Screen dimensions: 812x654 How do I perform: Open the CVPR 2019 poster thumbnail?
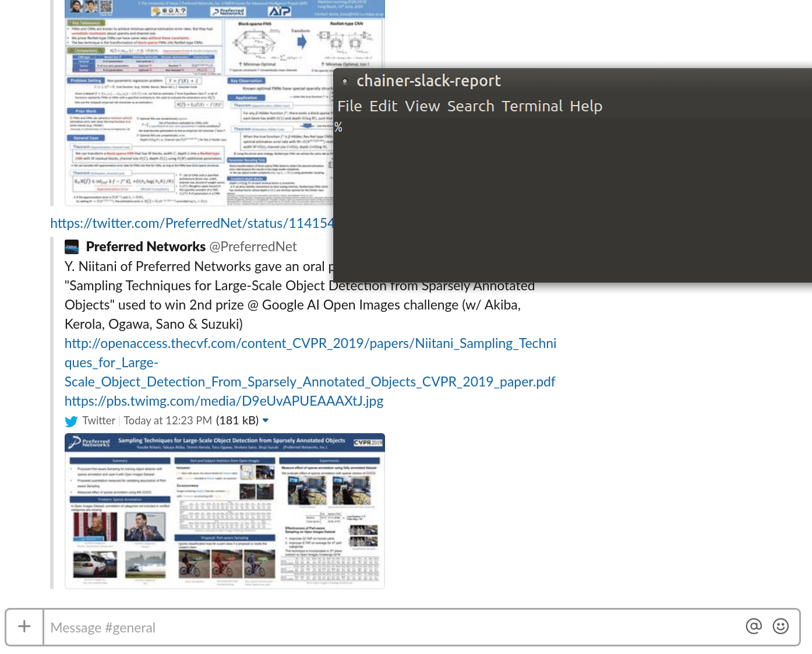click(x=225, y=511)
